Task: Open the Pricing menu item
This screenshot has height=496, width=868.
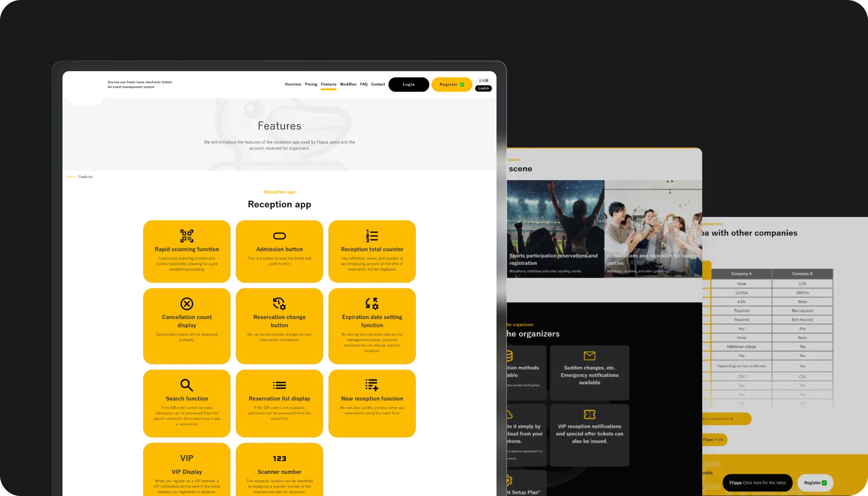Action: click(x=311, y=84)
